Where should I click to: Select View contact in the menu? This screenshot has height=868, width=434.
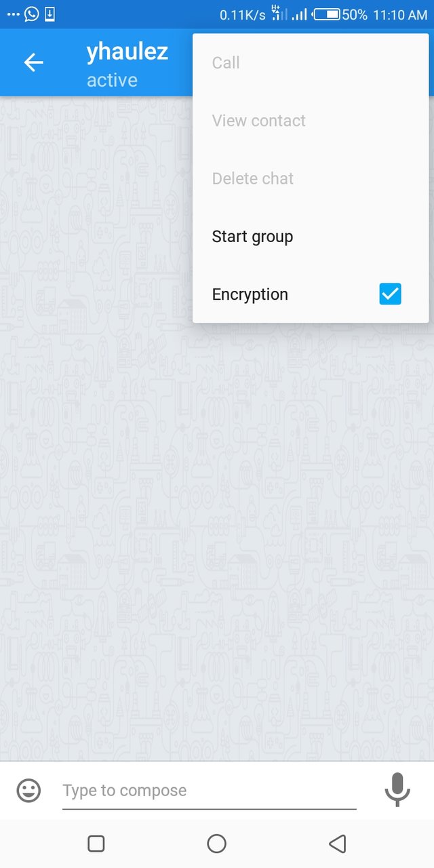259,121
